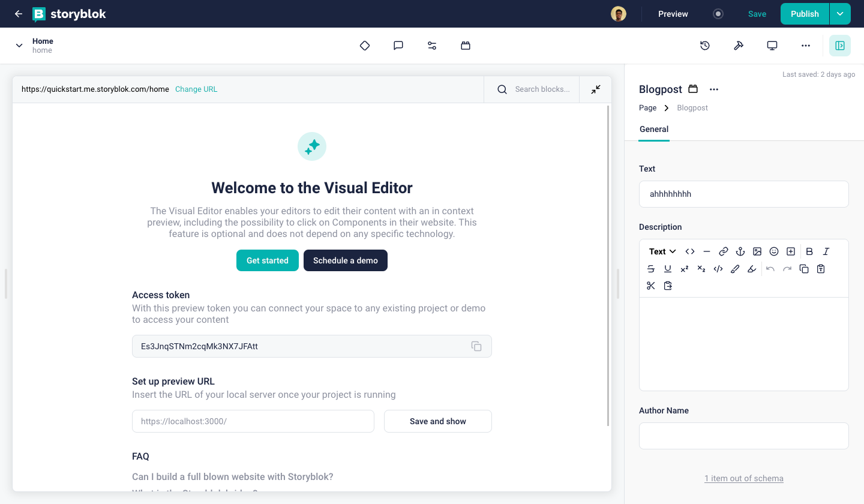Screen dimensions: 864x504
Task: Open the three-dot menu beside Blogpost
Action: [714, 89]
